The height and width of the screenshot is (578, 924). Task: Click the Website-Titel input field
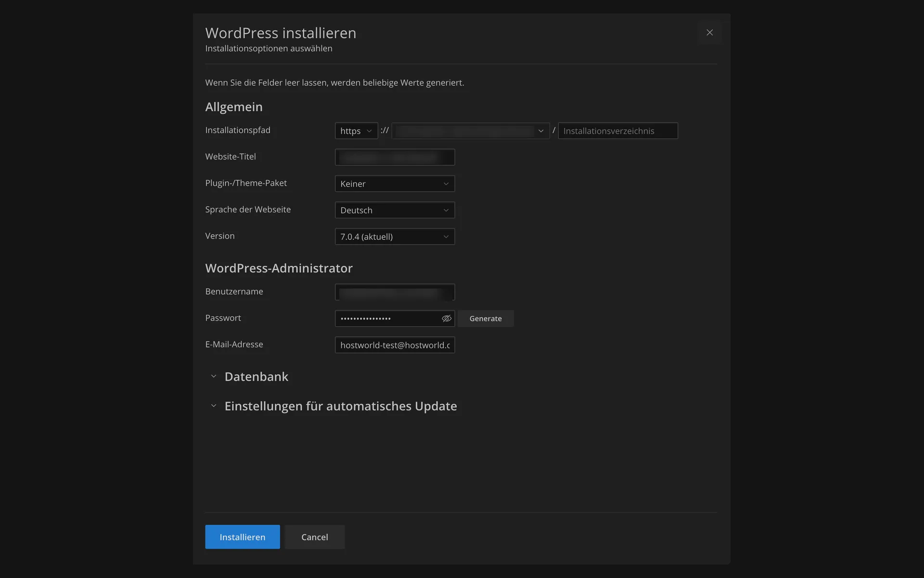395,157
